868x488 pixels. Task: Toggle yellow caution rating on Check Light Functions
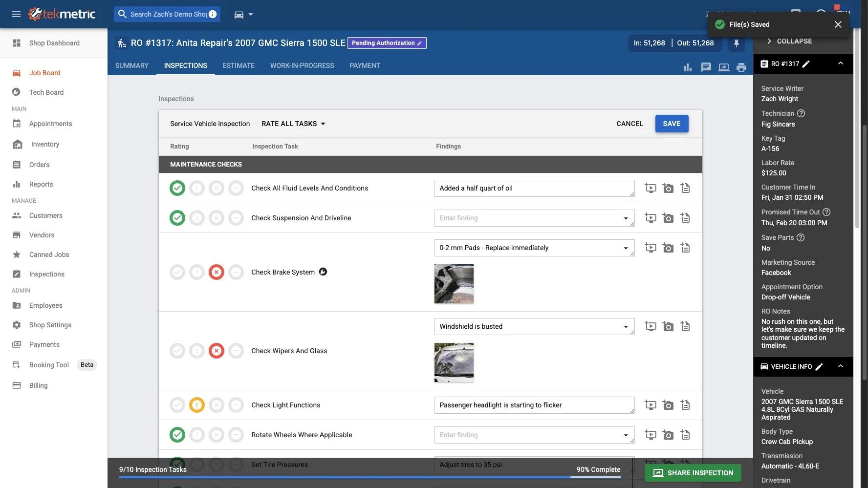[x=197, y=405]
